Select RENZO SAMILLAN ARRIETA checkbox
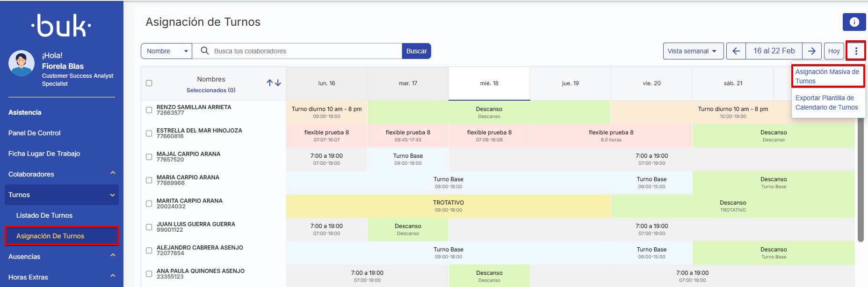Image resolution: width=868 pixels, height=287 pixels. (149, 110)
